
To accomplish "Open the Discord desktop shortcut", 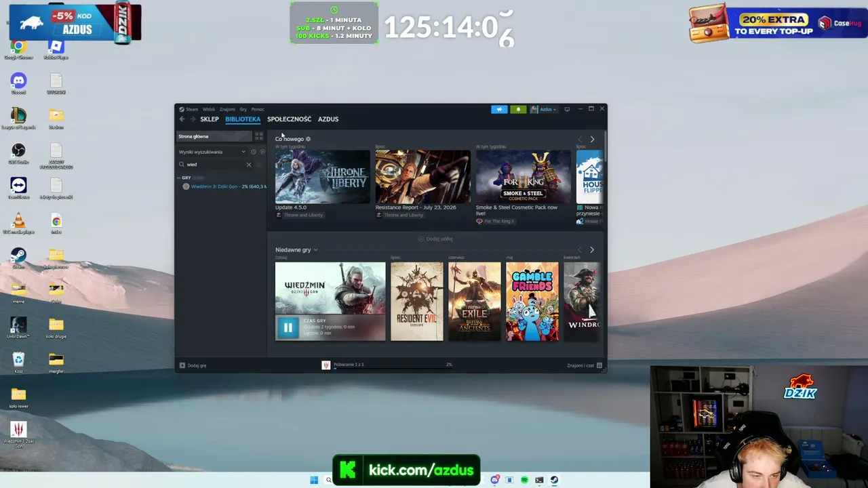I will pyautogui.click(x=18, y=83).
